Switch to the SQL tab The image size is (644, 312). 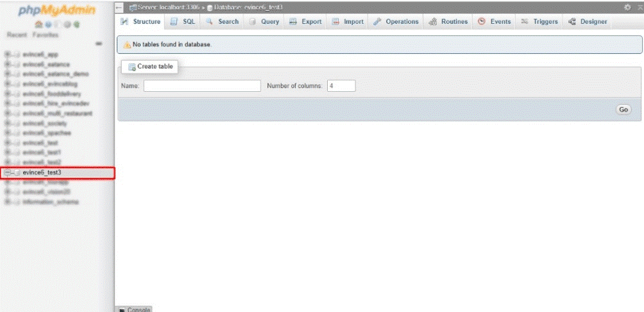pos(183,22)
